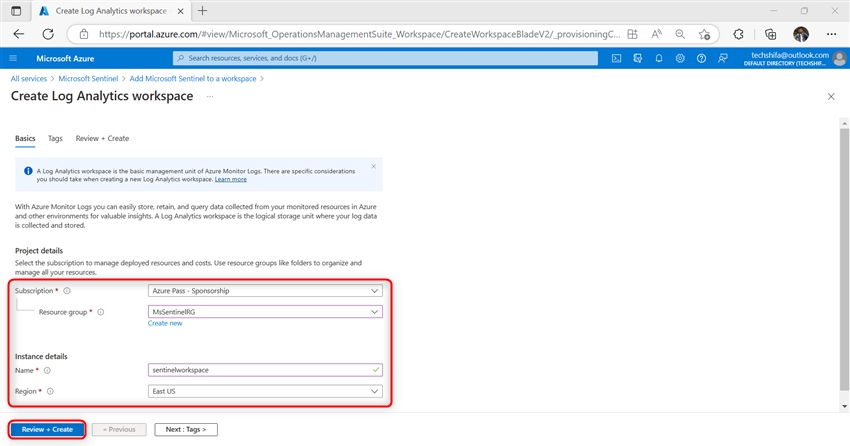Open the browser extensions icon

pos(738,34)
